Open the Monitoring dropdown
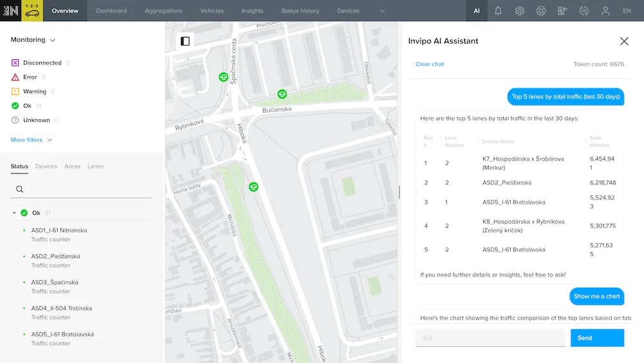Viewport: 644px width, 363px height. [33, 40]
